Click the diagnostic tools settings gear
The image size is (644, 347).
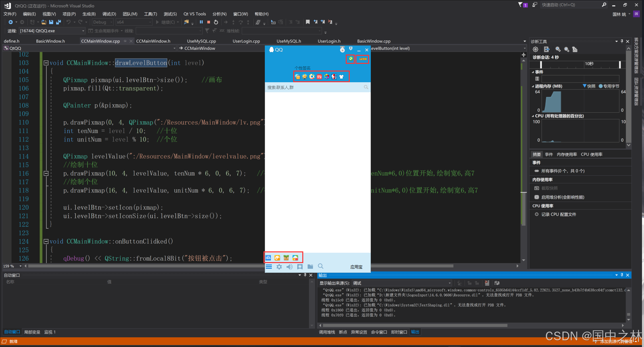(536, 49)
